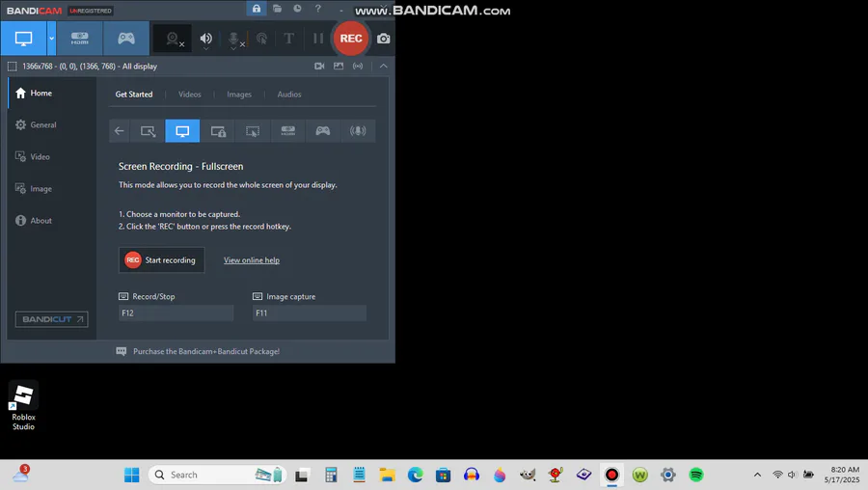Viewport: 868px width, 490px height.
Task: Click the Start recording button
Action: tap(162, 260)
